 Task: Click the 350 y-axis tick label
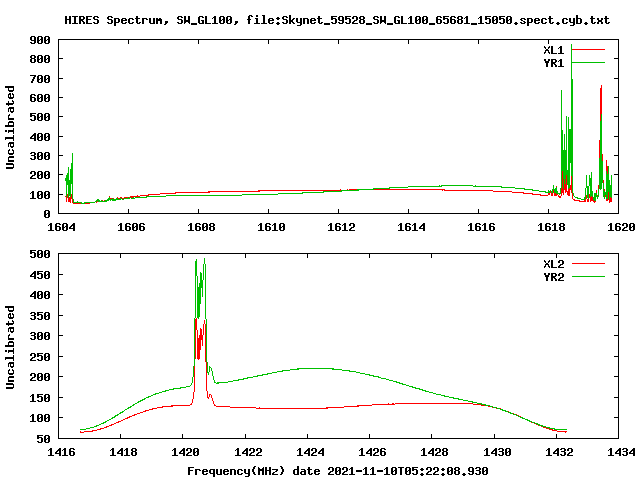click(x=40, y=316)
